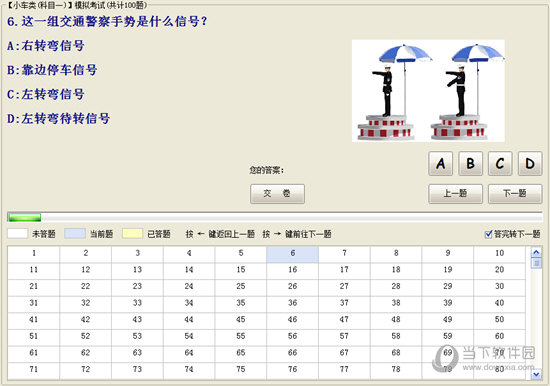Go to next question 下一题
Viewport: 550px width, 386px height.
pos(515,194)
